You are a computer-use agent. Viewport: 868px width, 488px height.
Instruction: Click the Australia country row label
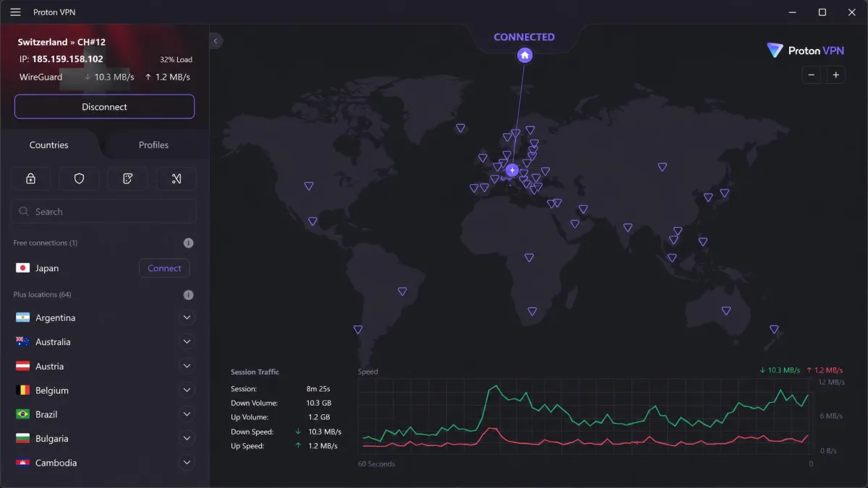click(x=53, y=342)
